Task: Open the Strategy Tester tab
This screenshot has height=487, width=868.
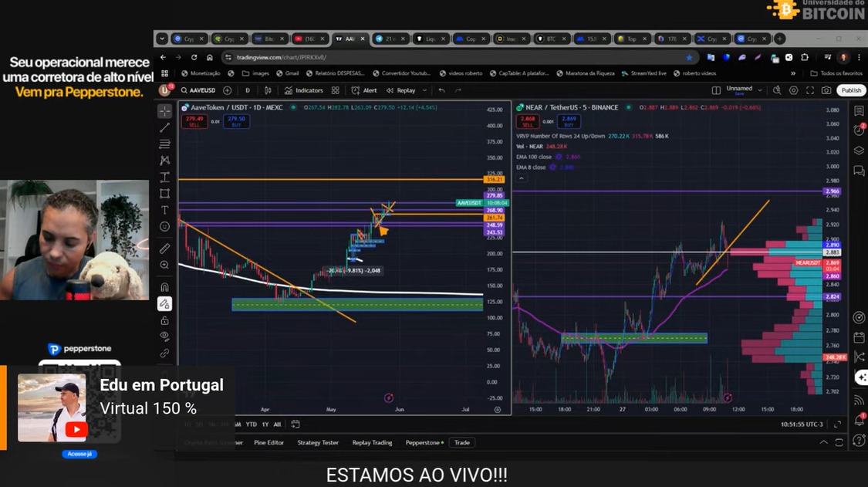Action: pyautogui.click(x=317, y=442)
